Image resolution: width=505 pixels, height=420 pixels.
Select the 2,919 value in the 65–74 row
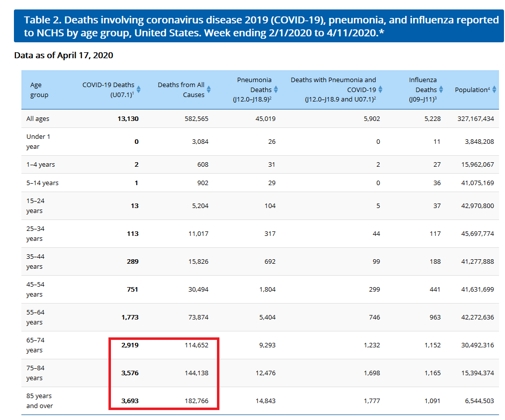pos(129,345)
